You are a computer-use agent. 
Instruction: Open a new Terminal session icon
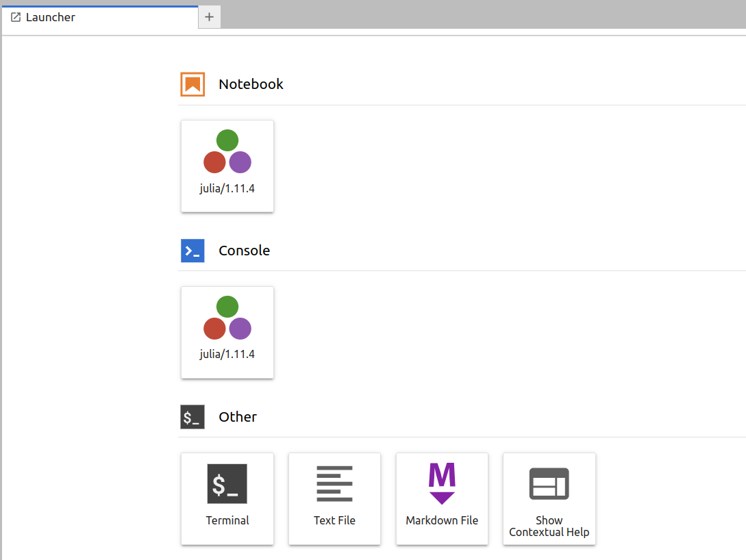pyautogui.click(x=227, y=484)
